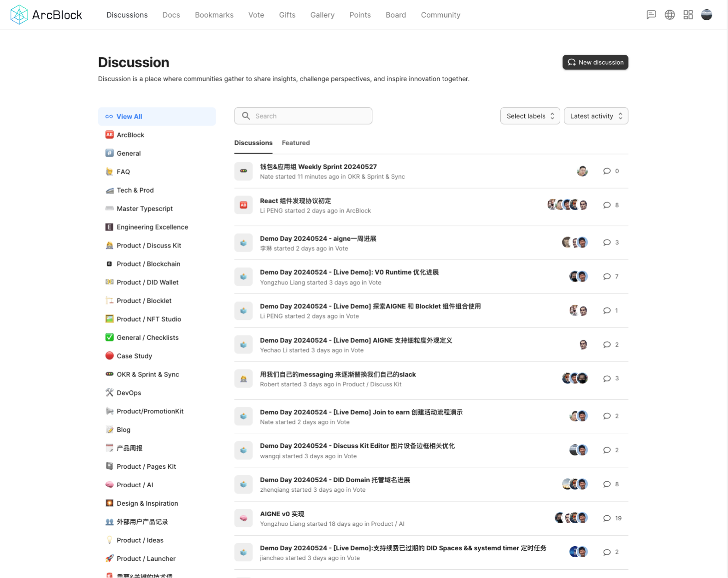Open AIGNE v0 实现 discussion
This screenshot has width=728, height=578.
pyautogui.click(x=282, y=514)
